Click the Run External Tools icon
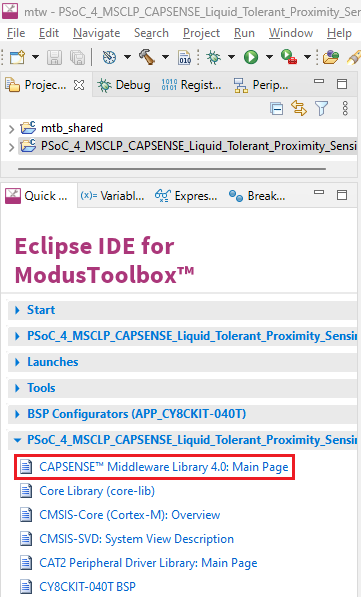 289,57
